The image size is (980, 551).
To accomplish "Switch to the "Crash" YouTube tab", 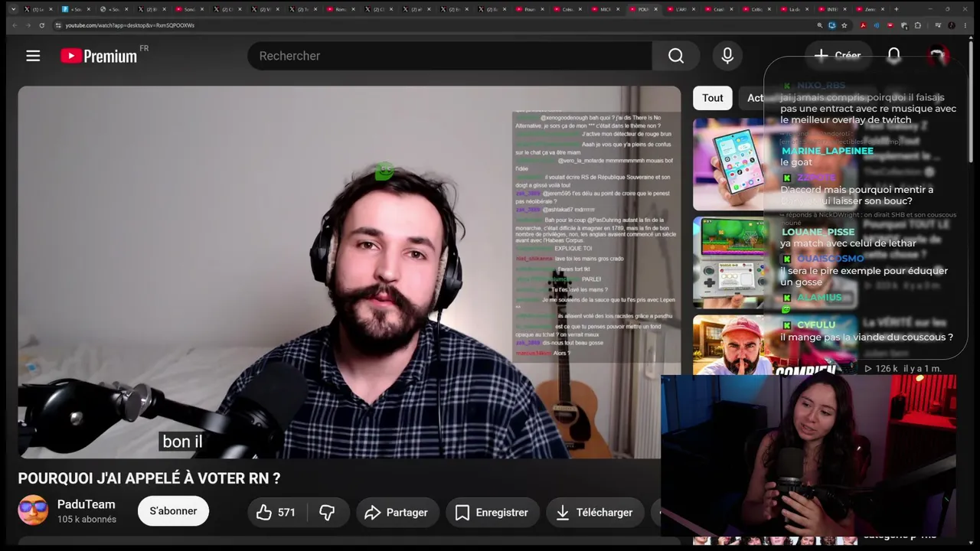I will [x=718, y=9].
